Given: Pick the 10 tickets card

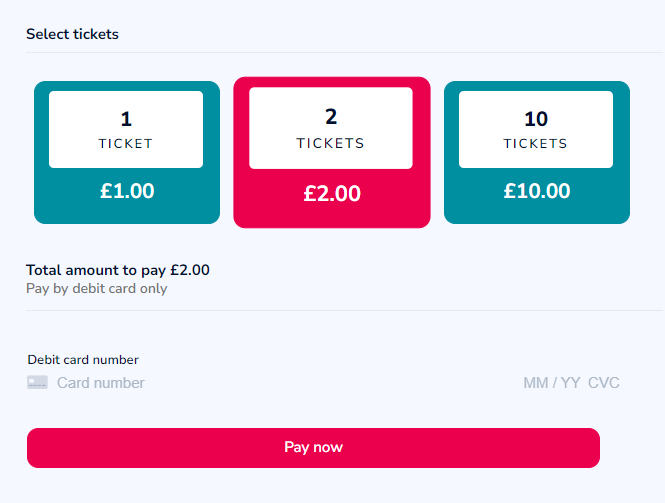Looking at the screenshot, I should pos(536,152).
